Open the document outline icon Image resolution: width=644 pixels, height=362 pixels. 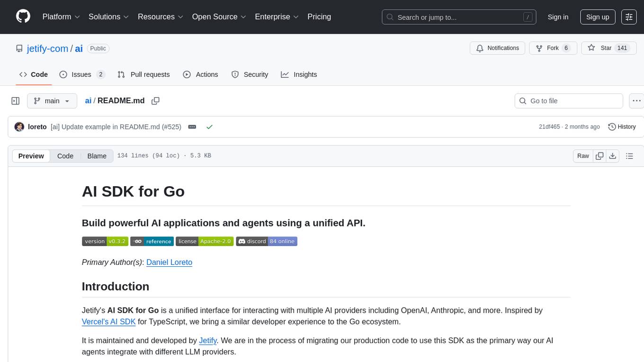coord(629,156)
